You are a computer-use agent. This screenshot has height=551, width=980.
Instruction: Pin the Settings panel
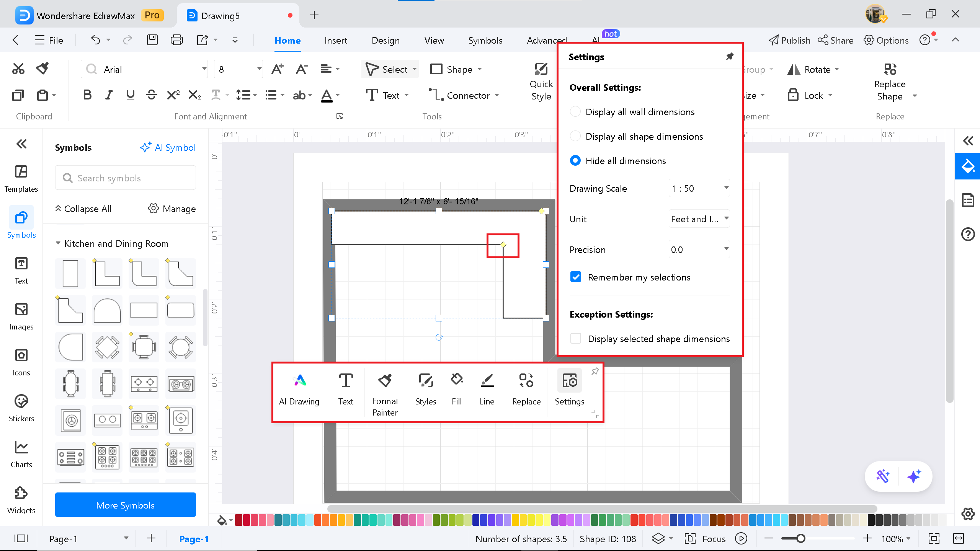pyautogui.click(x=730, y=57)
